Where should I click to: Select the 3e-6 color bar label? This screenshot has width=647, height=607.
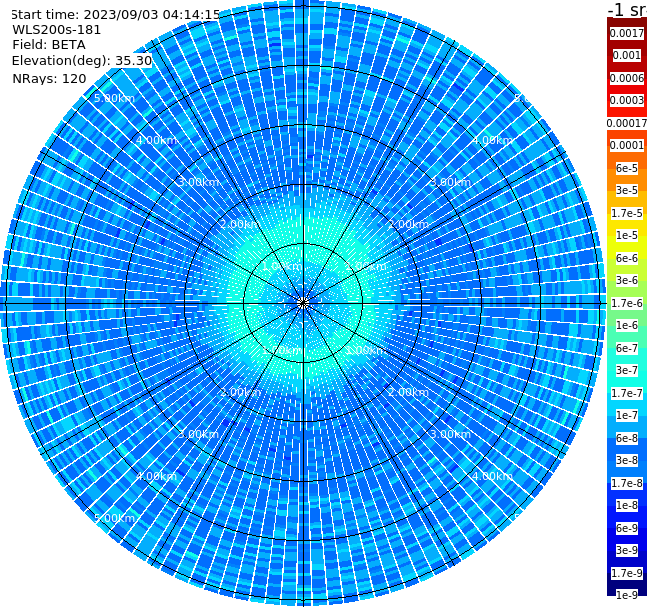[x=627, y=280]
